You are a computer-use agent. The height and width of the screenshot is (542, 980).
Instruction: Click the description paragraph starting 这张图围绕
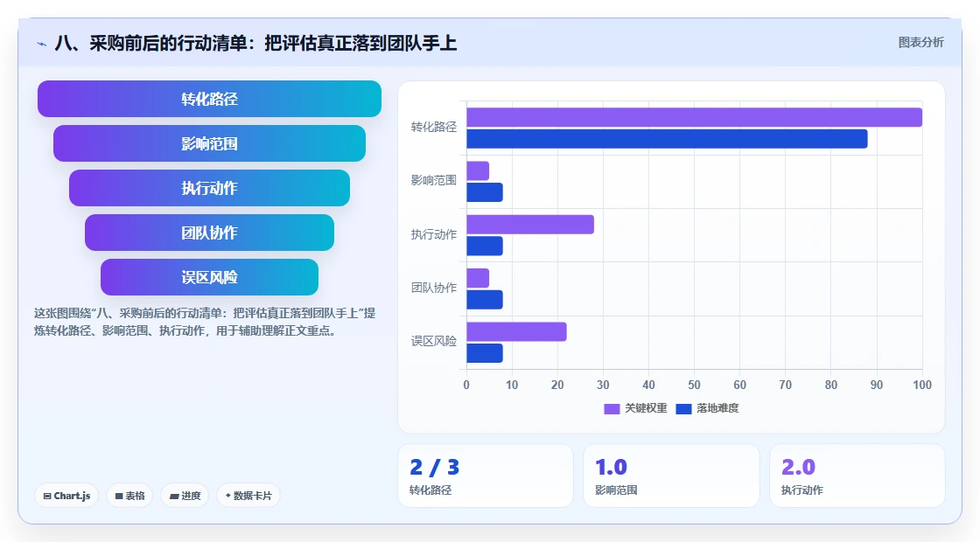(205, 322)
